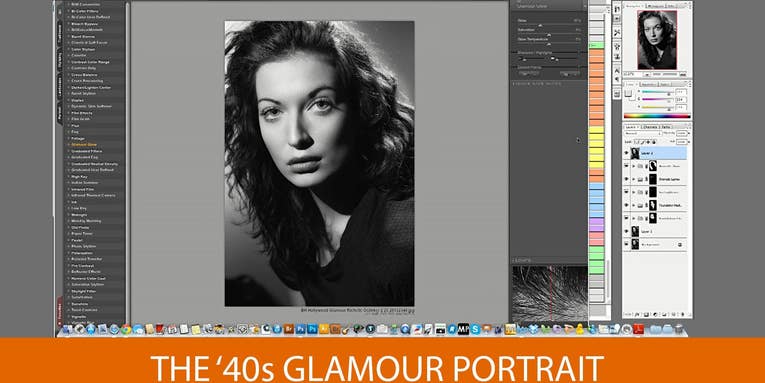The width and height of the screenshot is (765, 383).
Task: Hide Layer 1 using its eye icon
Action: coord(626,231)
